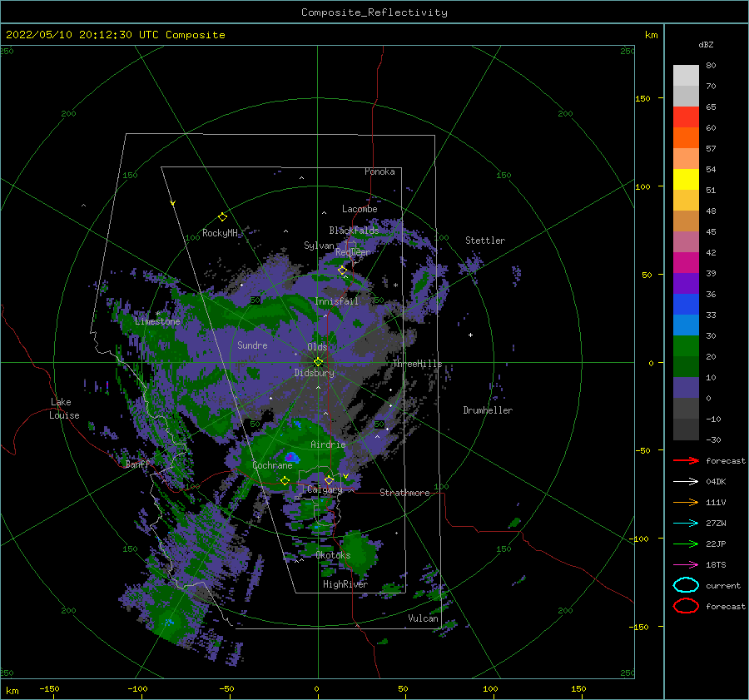Click the RedDeer city label
749x700 pixels.
353,252
